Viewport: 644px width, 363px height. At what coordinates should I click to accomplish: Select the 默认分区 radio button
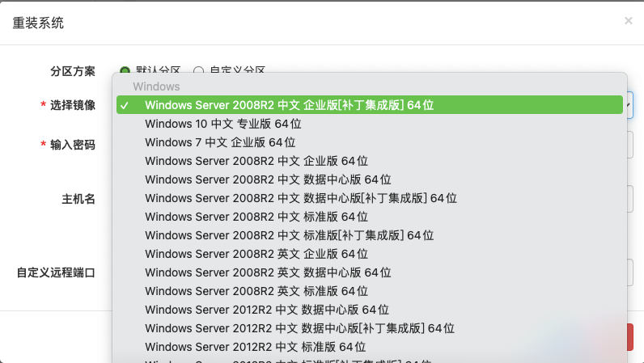(125, 70)
